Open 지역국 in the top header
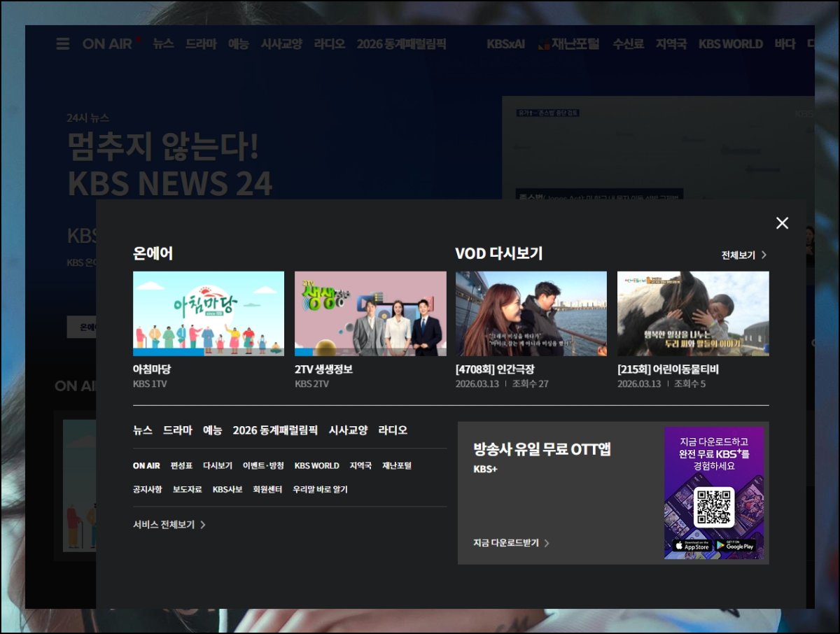 671,43
